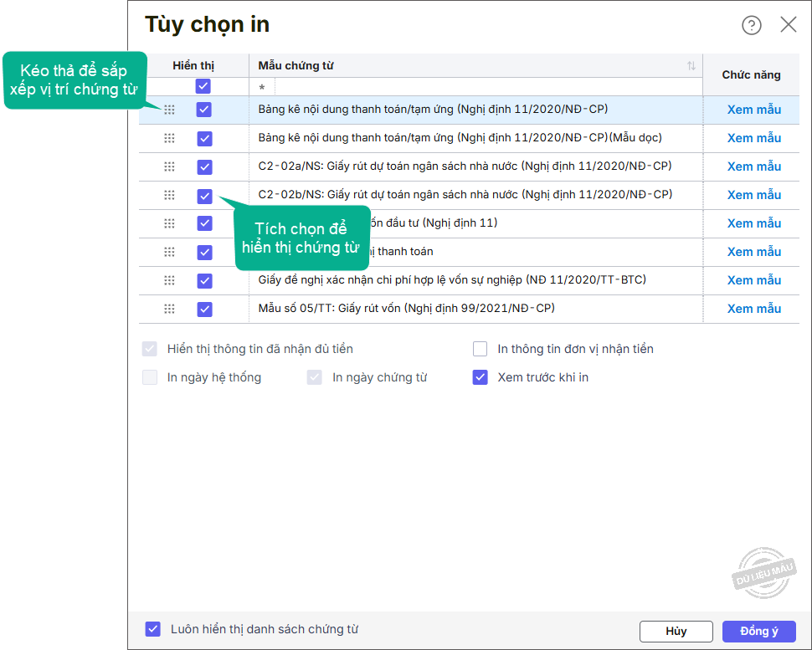812x650 pixels.
Task: Enable In thông tin đơn vị nhận tiền
Action: pos(480,349)
